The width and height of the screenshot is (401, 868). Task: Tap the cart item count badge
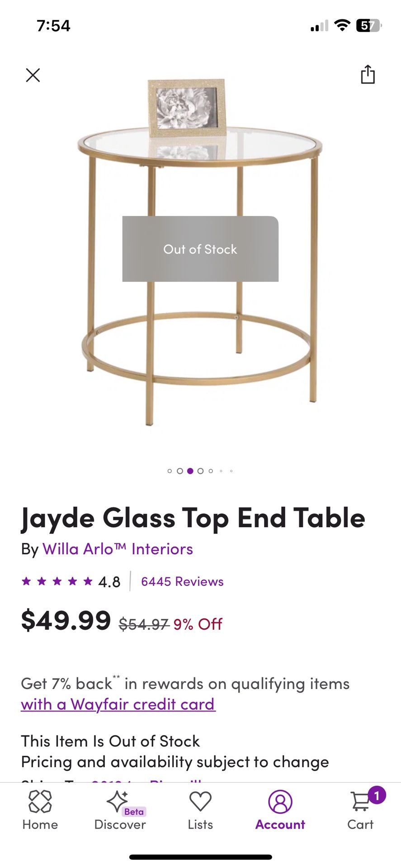point(377,795)
